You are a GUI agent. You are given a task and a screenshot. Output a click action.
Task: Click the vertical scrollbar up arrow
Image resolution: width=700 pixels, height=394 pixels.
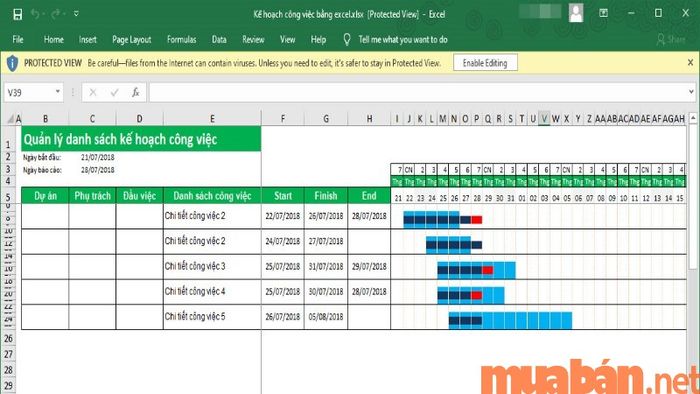point(693,118)
